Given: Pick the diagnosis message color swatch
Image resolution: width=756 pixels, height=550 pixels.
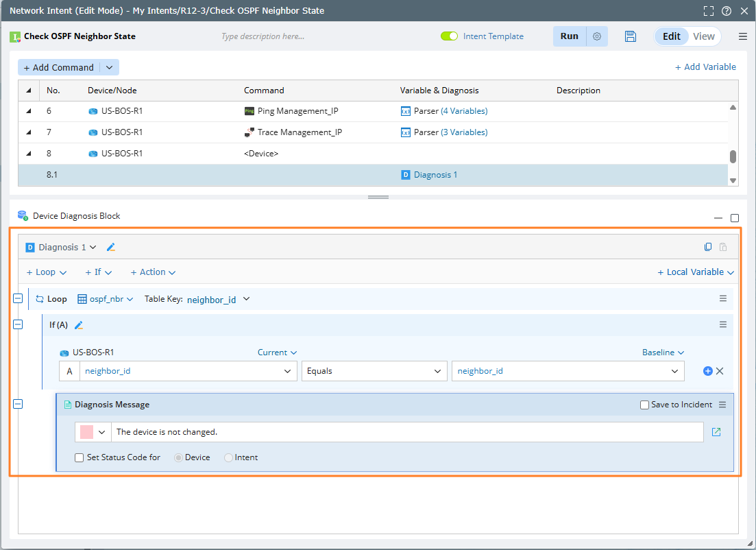Looking at the screenshot, I should tap(87, 432).
